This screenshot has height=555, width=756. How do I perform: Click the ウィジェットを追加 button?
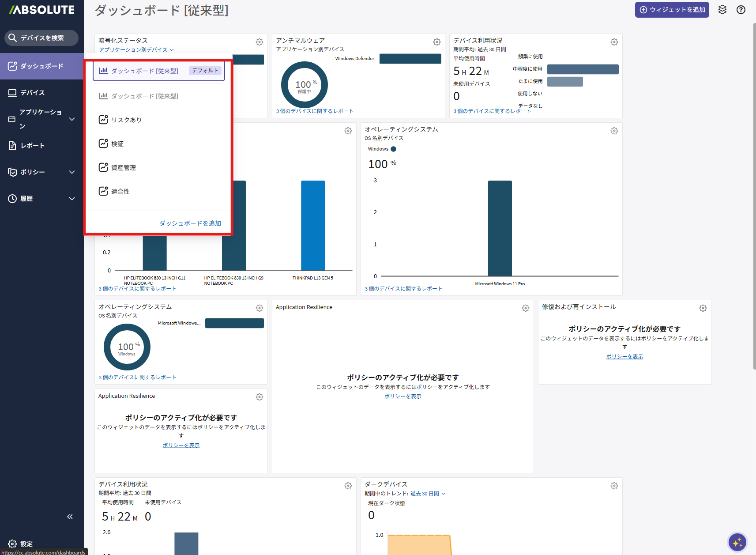point(672,10)
